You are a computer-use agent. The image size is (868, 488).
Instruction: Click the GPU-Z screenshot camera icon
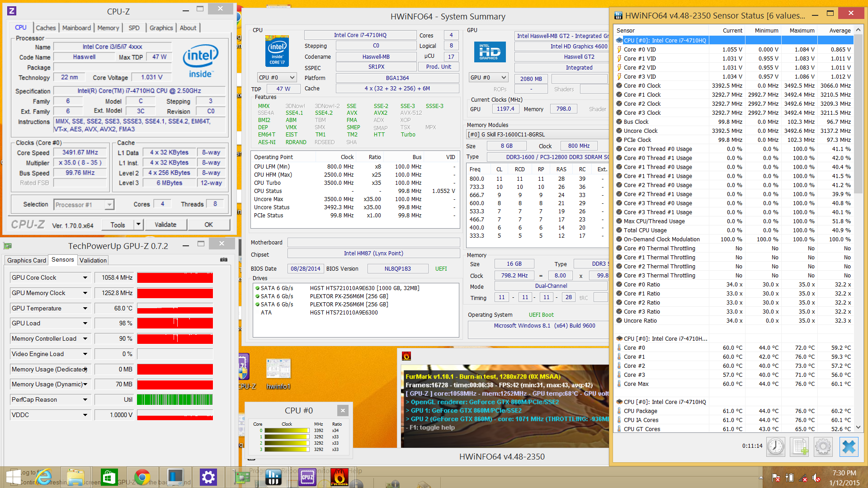point(223,260)
